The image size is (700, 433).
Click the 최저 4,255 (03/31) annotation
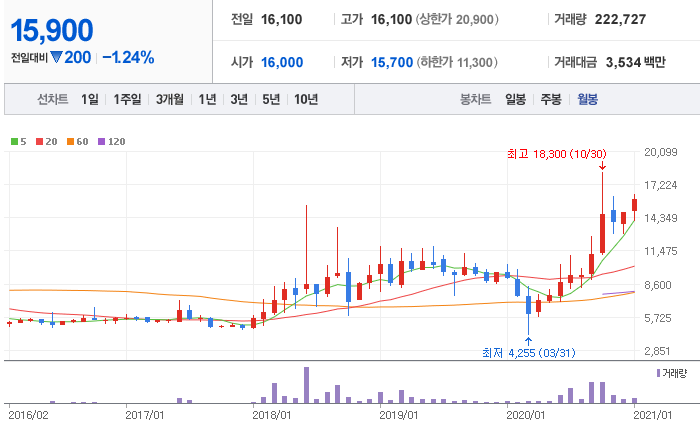point(529,353)
